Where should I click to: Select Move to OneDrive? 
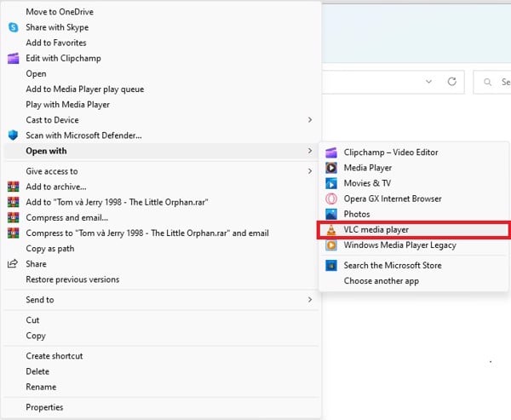click(60, 12)
